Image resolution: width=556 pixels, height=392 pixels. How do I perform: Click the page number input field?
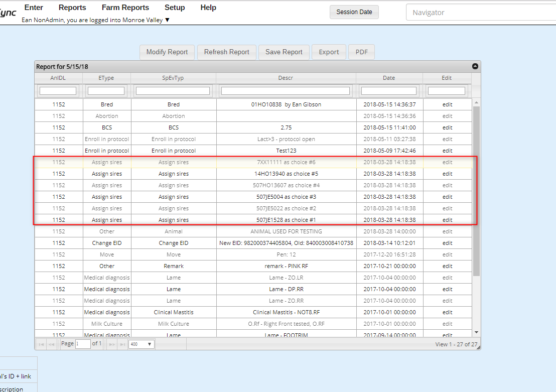coord(83,344)
